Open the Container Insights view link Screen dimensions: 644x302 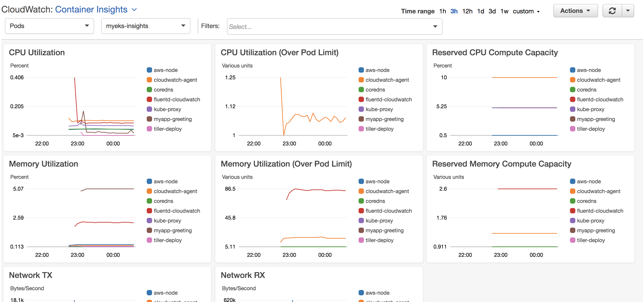[91, 10]
